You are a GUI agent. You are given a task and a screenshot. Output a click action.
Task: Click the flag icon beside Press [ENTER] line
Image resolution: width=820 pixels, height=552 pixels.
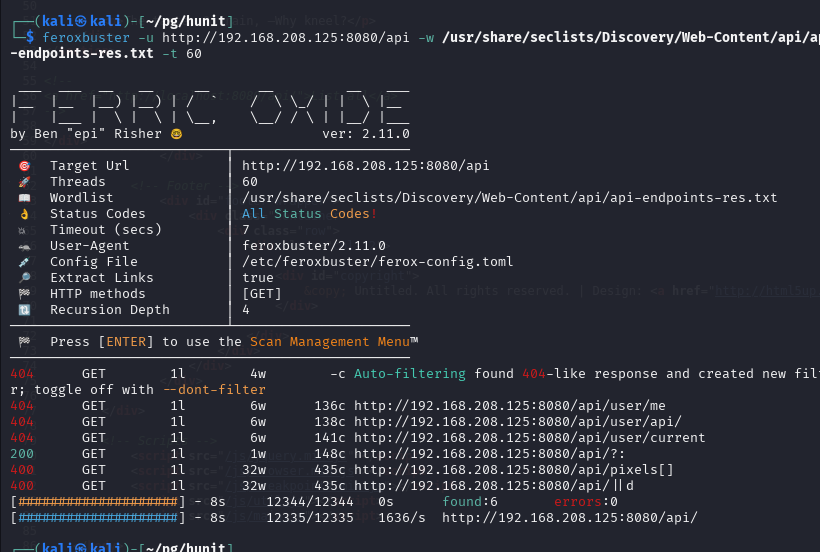pos(25,342)
